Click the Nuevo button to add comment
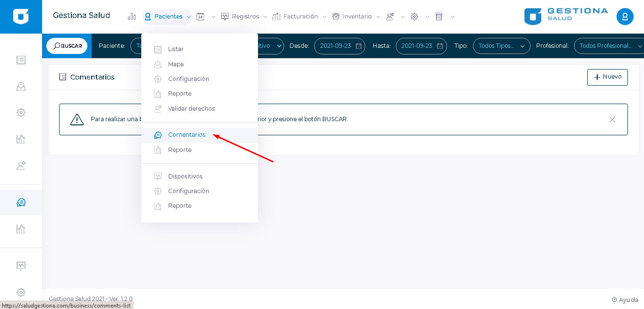Screen dimensions: 644x309 click(607, 77)
